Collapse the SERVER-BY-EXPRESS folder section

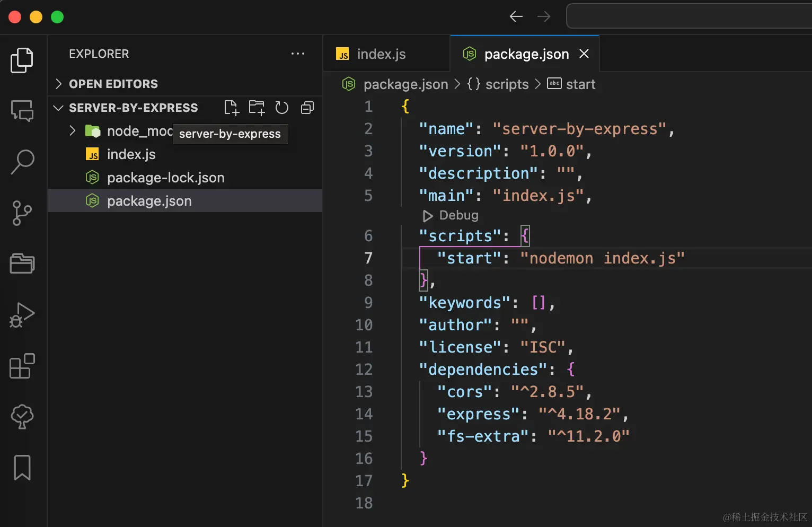click(x=133, y=108)
